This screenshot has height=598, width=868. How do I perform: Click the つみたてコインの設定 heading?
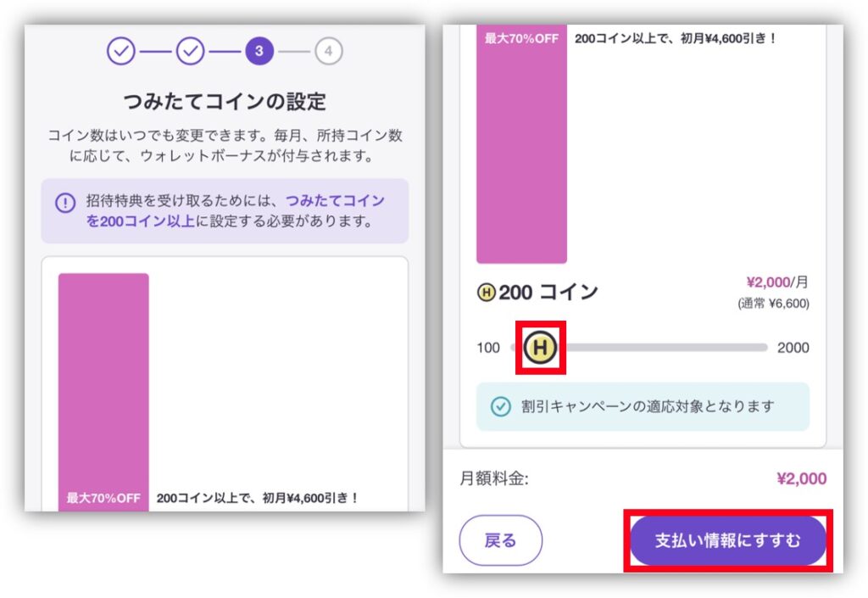[225, 103]
